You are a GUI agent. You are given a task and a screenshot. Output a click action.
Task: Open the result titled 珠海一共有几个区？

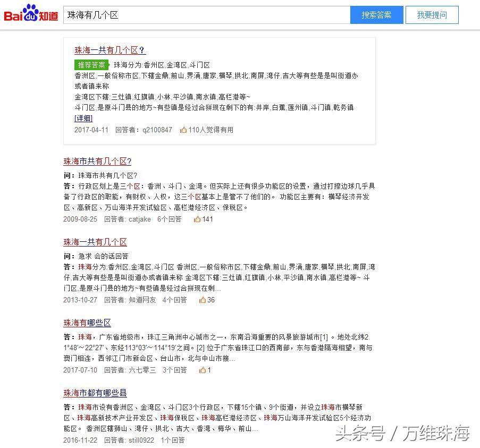(x=110, y=50)
